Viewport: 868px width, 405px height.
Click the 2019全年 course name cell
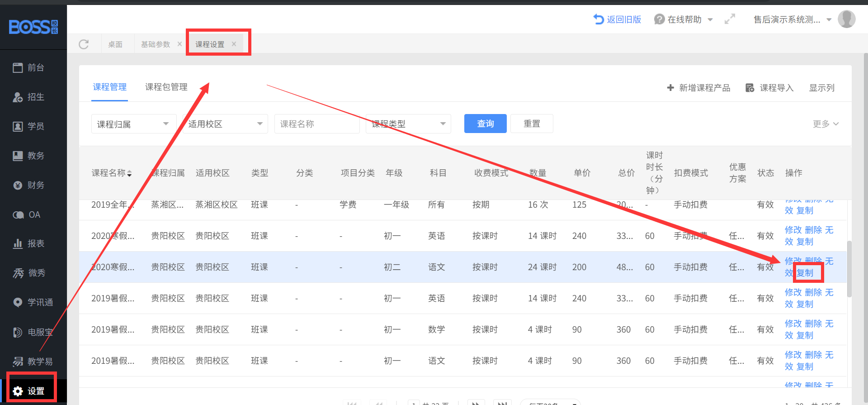113,205
